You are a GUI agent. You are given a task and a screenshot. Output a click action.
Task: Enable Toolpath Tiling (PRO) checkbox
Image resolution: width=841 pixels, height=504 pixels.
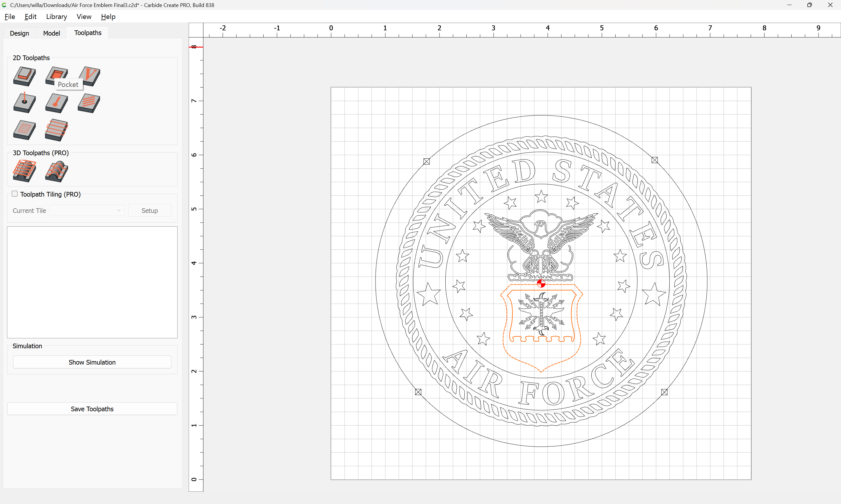[x=15, y=194]
